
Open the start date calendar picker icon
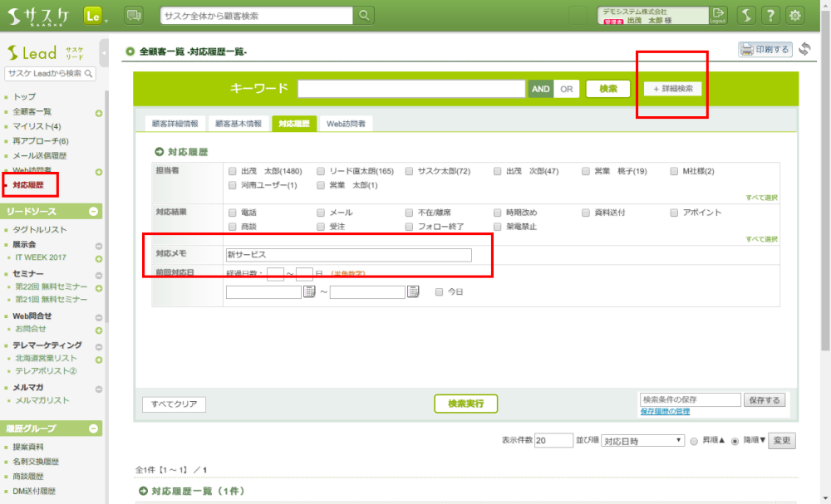coord(309,291)
